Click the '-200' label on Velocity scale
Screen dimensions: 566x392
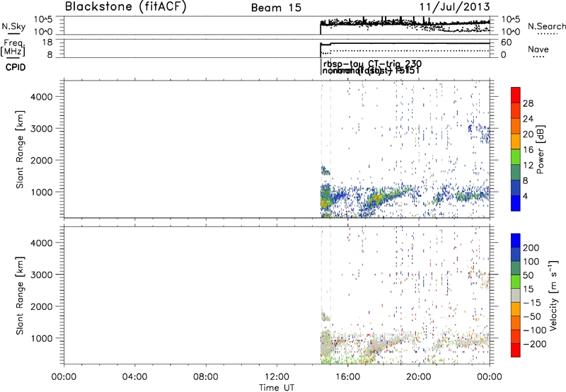coord(534,344)
